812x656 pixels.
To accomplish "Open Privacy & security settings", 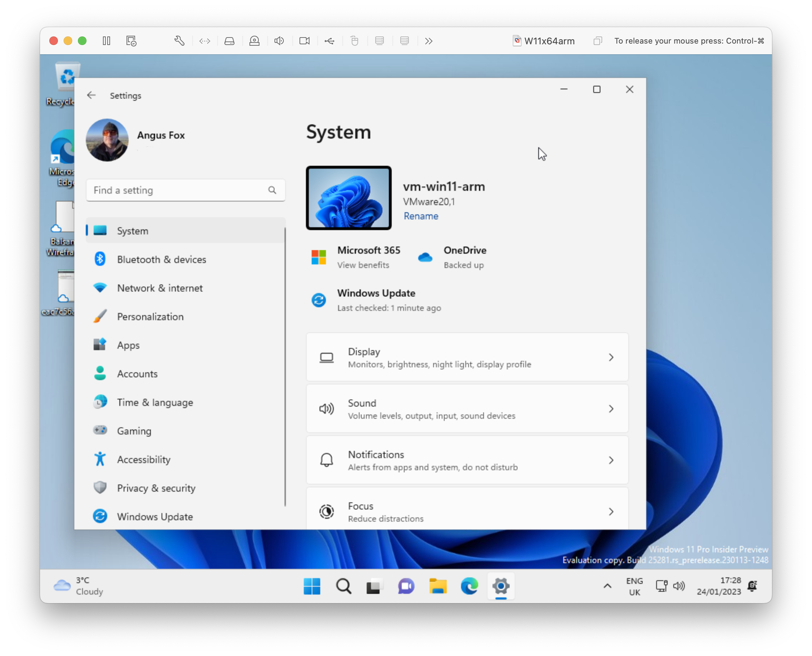I will click(x=156, y=488).
